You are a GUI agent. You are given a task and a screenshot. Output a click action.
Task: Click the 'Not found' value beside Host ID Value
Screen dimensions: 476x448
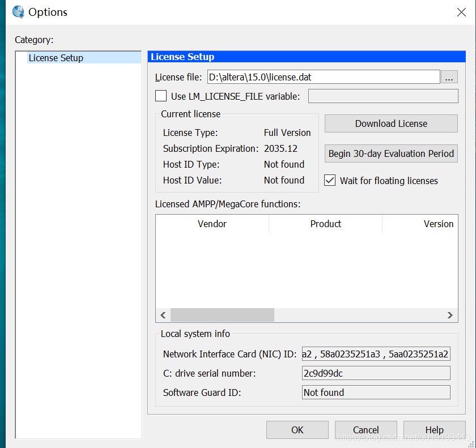tap(284, 180)
